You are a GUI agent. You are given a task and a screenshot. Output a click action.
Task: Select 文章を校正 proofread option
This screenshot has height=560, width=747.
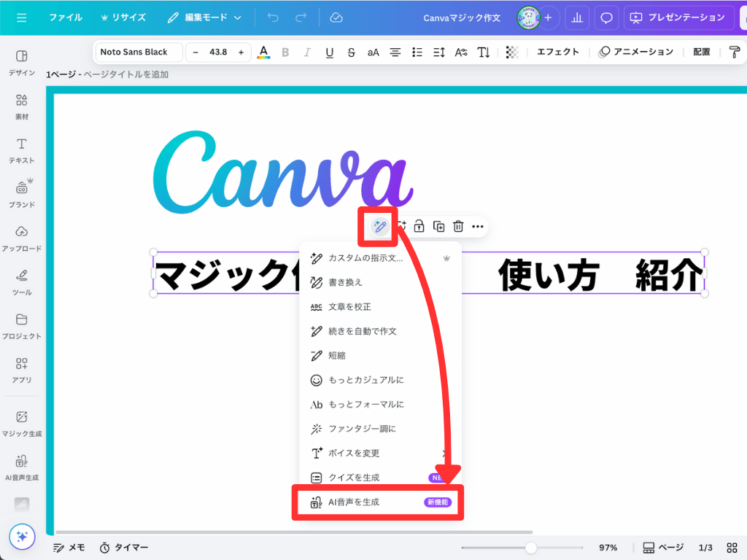click(380, 307)
